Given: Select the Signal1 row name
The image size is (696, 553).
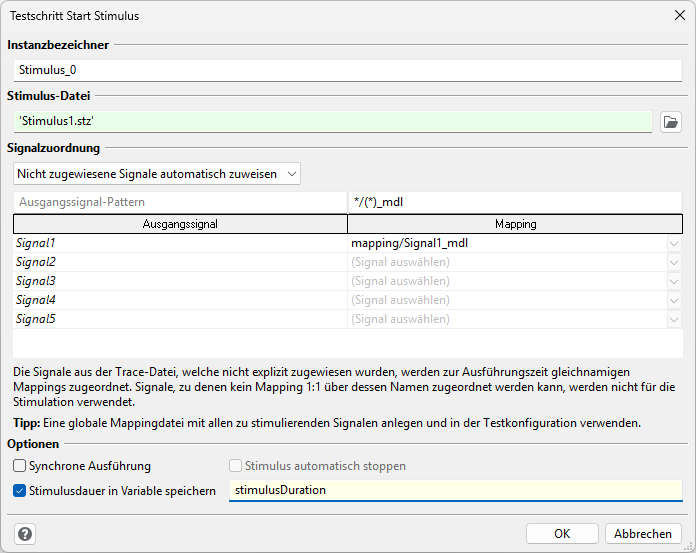Looking at the screenshot, I should 36,243.
